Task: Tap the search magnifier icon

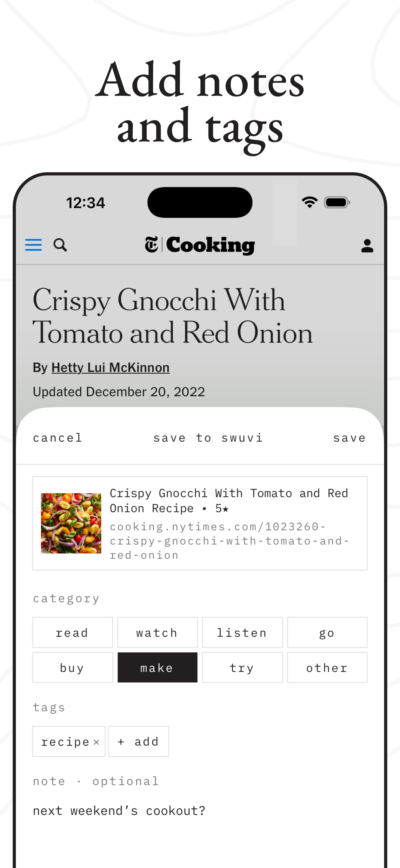Action: [x=60, y=245]
